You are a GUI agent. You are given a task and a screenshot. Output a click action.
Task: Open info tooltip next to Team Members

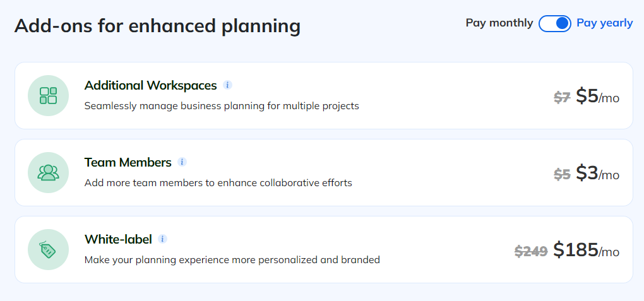(x=182, y=162)
